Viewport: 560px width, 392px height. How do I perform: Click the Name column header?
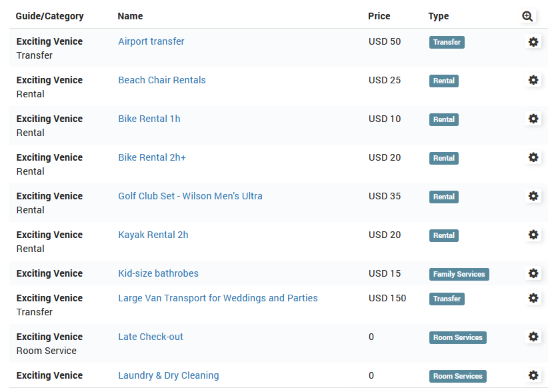coord(130,16)
